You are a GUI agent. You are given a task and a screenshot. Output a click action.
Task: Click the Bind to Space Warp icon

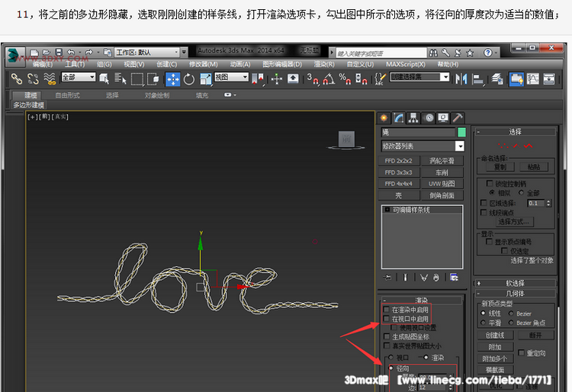[50, 79]
